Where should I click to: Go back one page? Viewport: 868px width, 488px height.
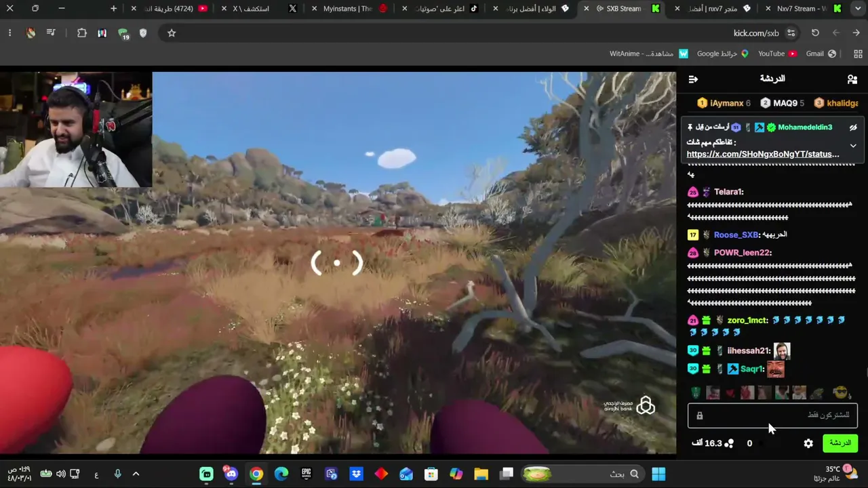pos(856,33)
